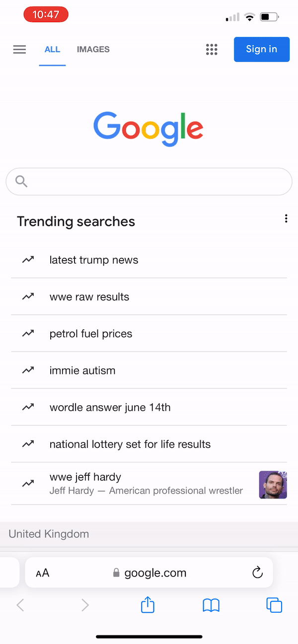Tap the Jeff Hardy thumbnail photo
The image size is (298, 644).
(273, 485)
